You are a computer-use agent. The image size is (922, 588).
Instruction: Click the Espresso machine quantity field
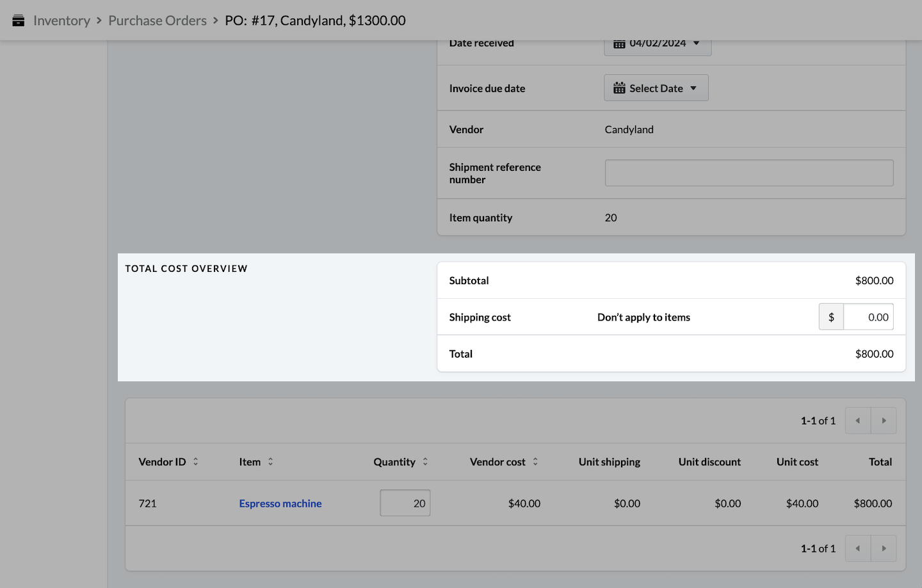click(x=405, y=504)
